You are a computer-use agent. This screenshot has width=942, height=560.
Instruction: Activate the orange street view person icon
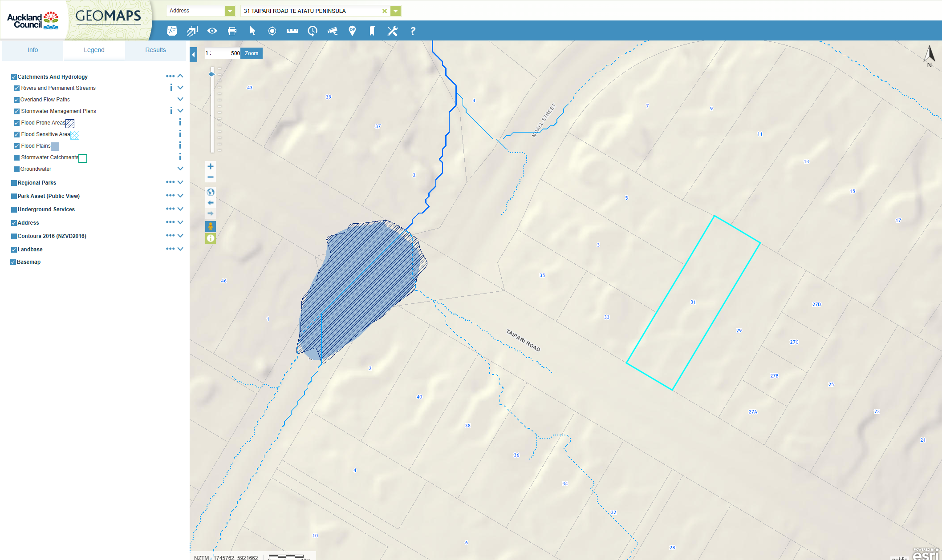[x=211, y=226]
